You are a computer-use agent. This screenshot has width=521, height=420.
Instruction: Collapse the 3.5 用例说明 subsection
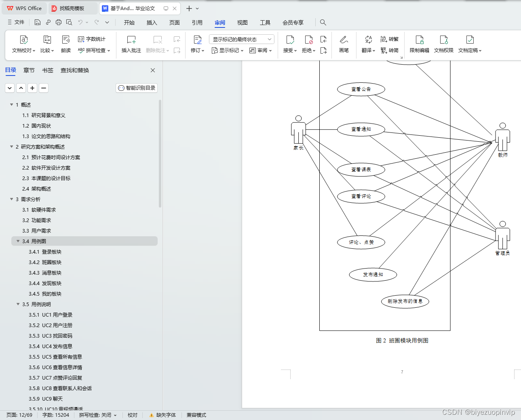click(18, 304)
